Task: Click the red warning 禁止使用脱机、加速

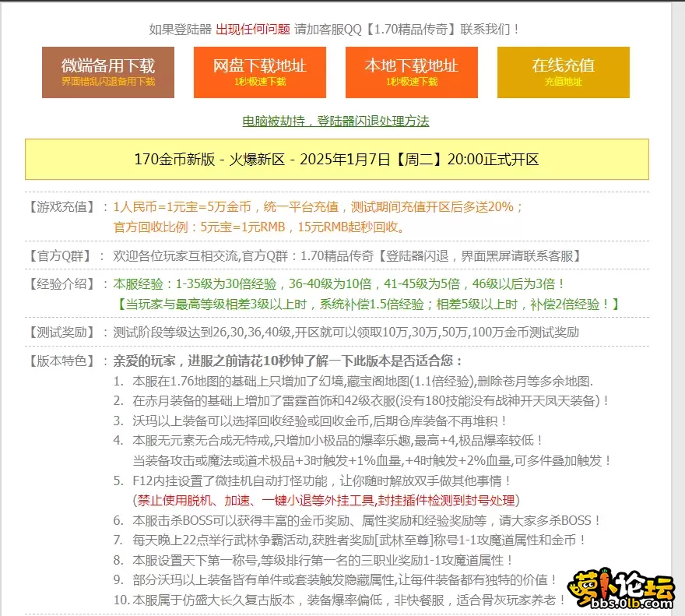Action: point(326,501)
